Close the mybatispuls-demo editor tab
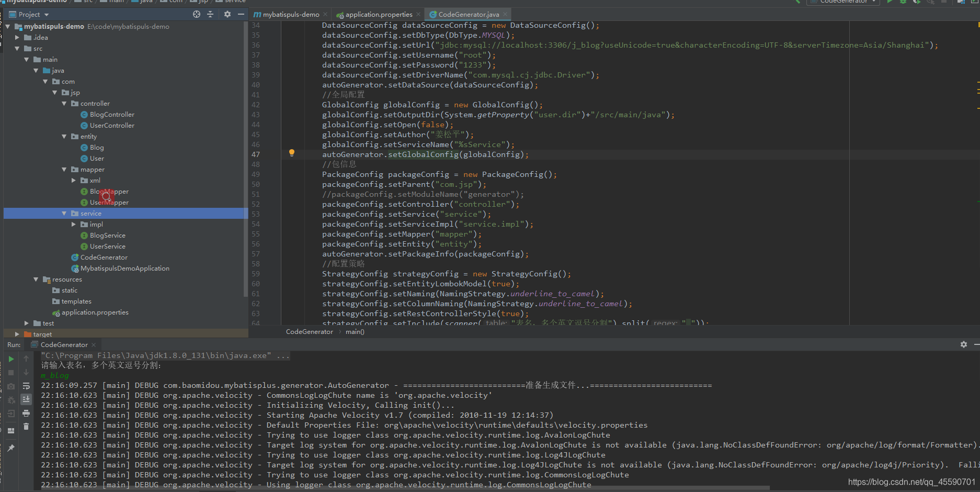This screenshot has width=980, height=492. tap(325, 15)
